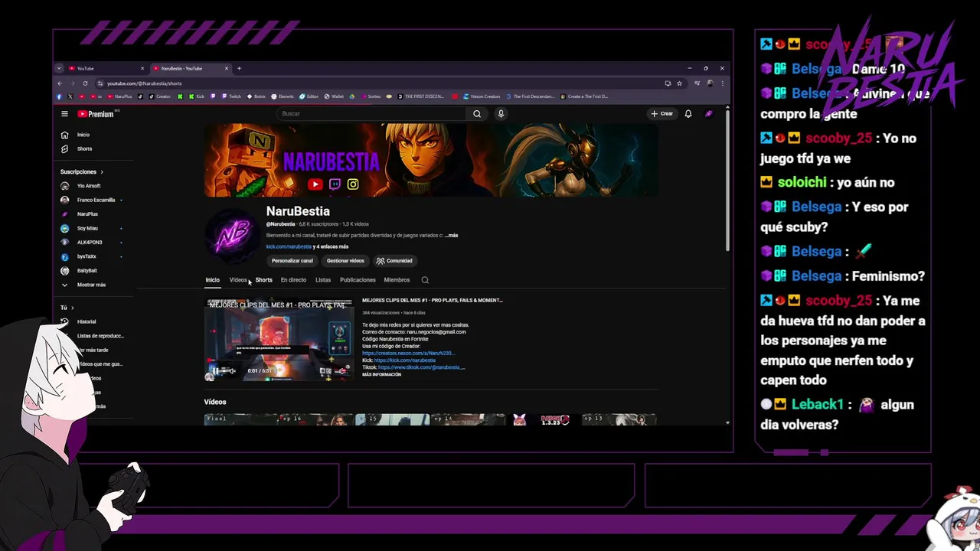Expand the Suscripciones section chevron
Viewport: 980px width, 551px height.
pos(101,172)
